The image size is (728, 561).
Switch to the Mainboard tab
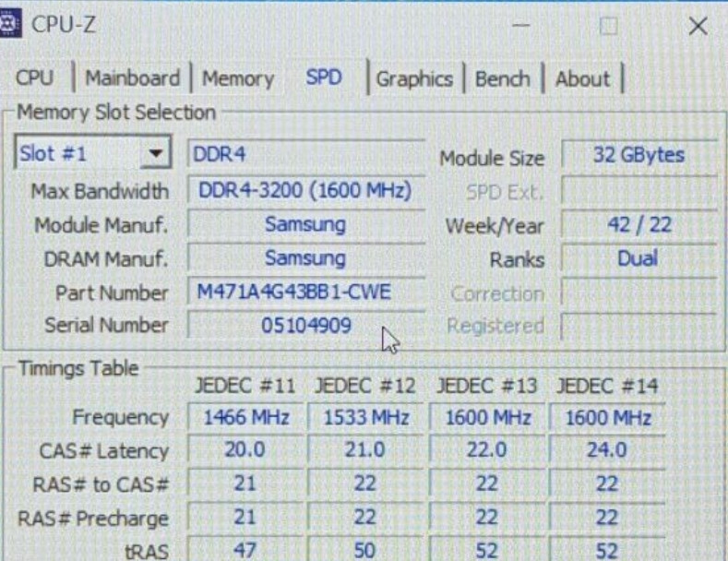pyautogui.click(x=132, y=78)
